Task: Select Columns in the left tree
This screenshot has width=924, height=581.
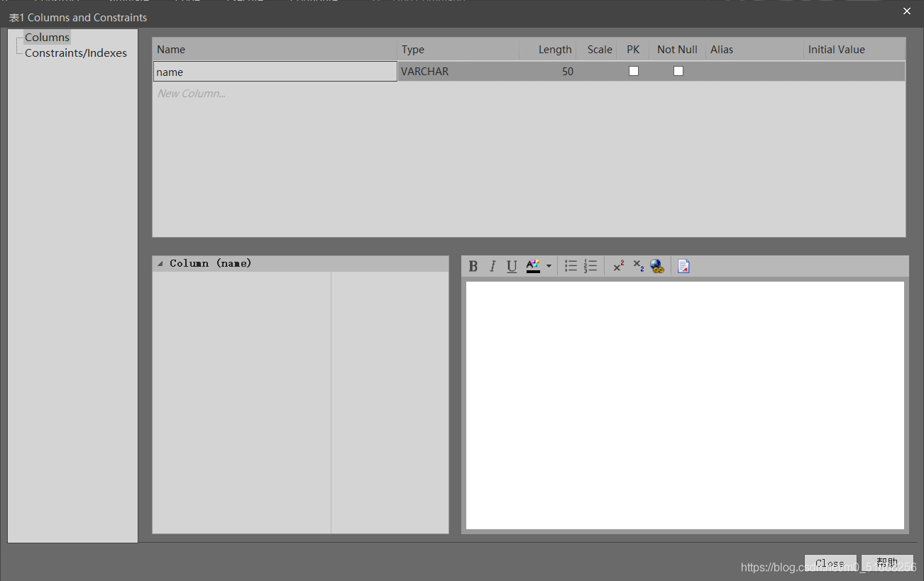Action: (x=47, y=38)
